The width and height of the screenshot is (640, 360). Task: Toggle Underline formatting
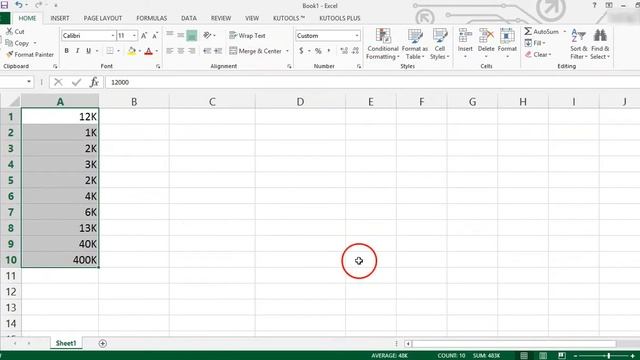(88, 51)
